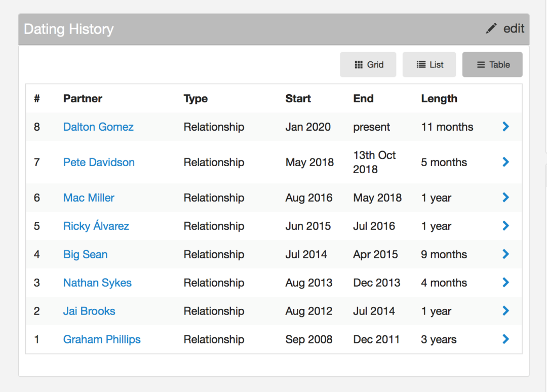Viewport: 547px width, 392px height.
Task: Click the '3 years' length cell
Action: coord(439,339)
